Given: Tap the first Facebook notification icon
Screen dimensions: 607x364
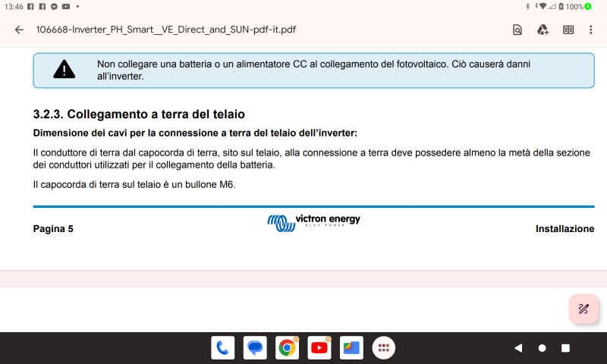Looking at the screenshot, I should pos(30,6).
